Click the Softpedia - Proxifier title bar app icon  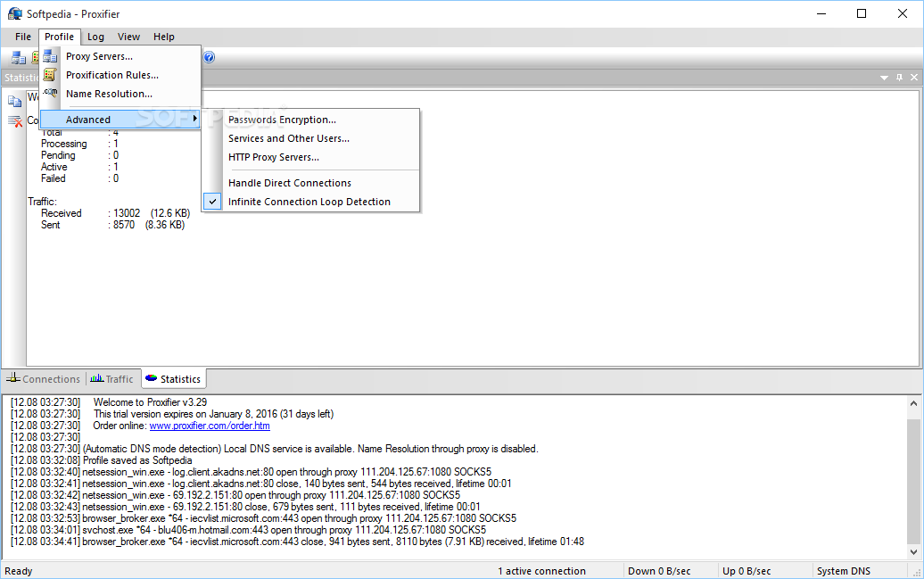[15, 13]
